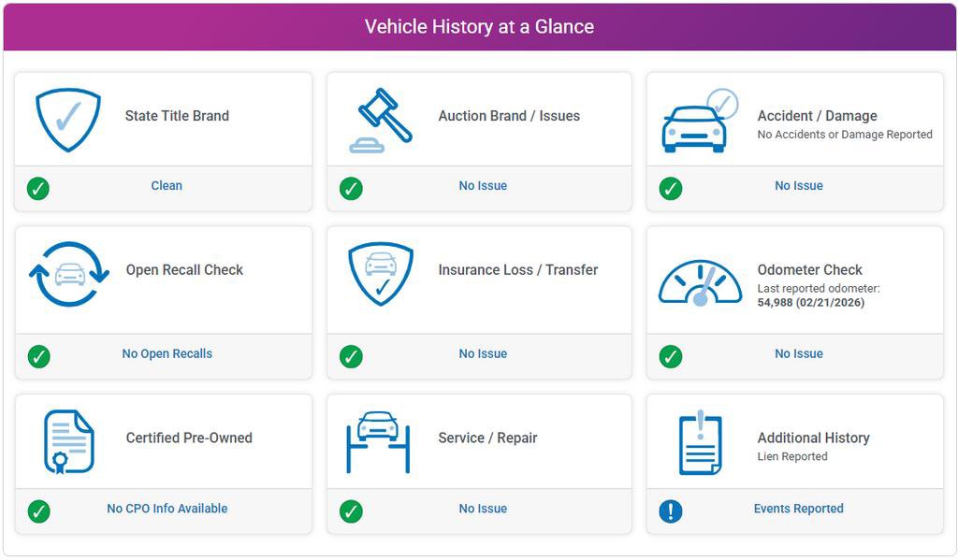Click the Service / Repair car lift icon
Image resolution: width=958 pixels, height=560 pixels.
point(378,440)
